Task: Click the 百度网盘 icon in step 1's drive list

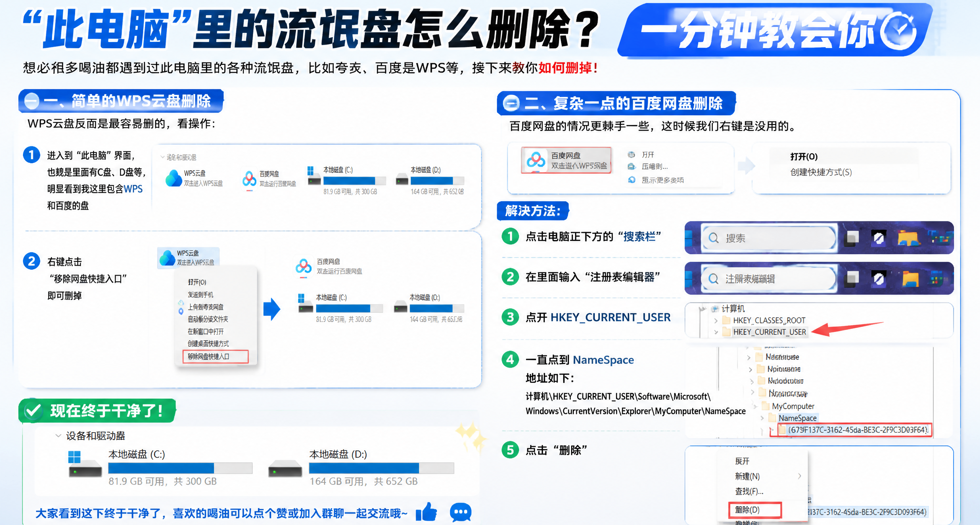Action: pyautogui.click(x=249, y=179)
